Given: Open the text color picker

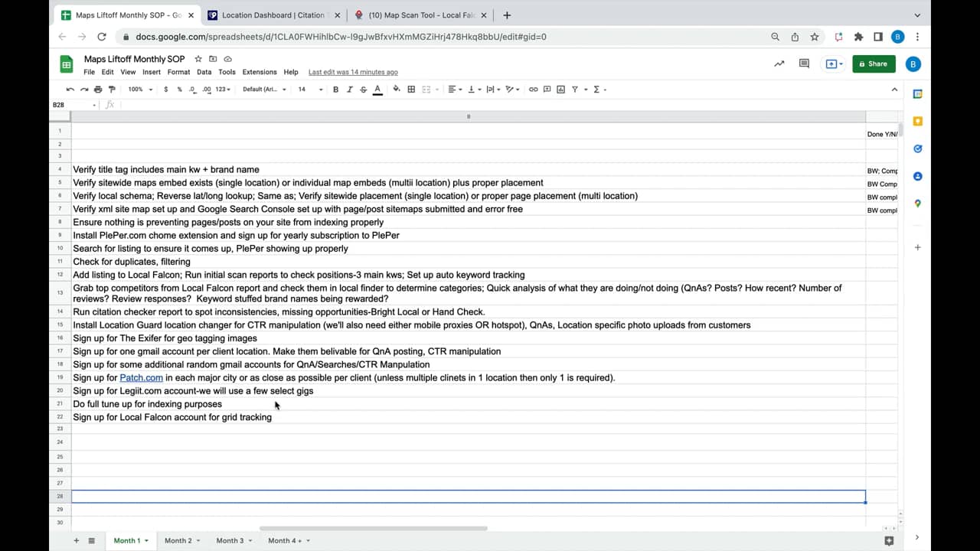Looking at the screenshot, I should [x=377, y=90].
